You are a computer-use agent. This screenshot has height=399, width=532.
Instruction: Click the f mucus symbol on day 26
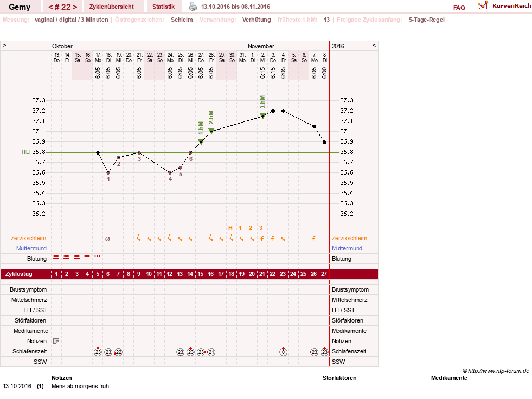313,239
